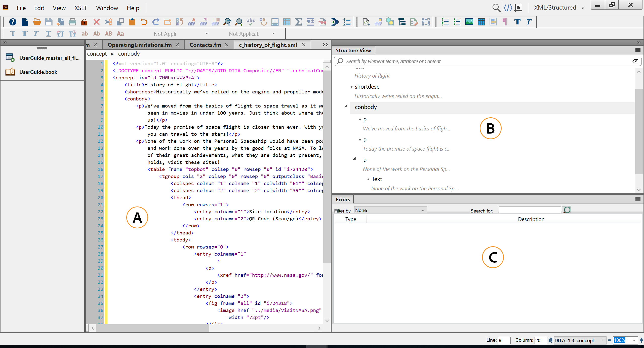
Task: Click the anchored frame icon
Action: pos(263,22)
